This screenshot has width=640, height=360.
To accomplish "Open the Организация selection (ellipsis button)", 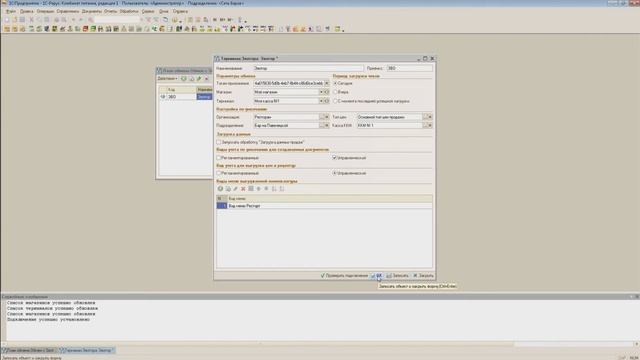I will point(321,117).
